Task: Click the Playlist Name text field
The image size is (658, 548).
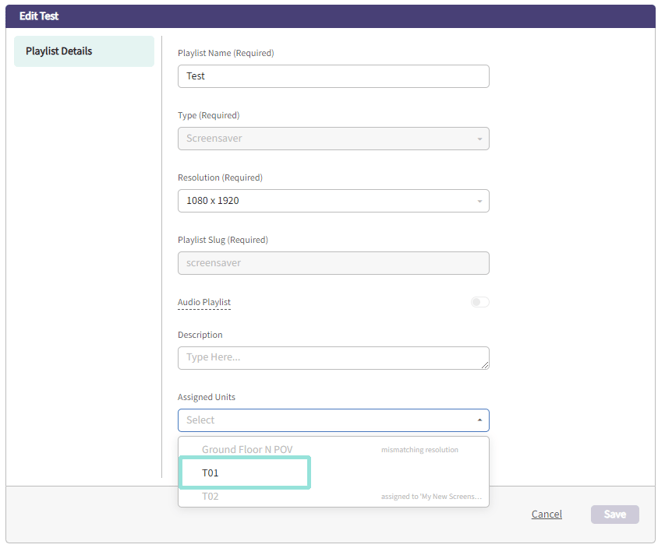Action: pos(333,76)
